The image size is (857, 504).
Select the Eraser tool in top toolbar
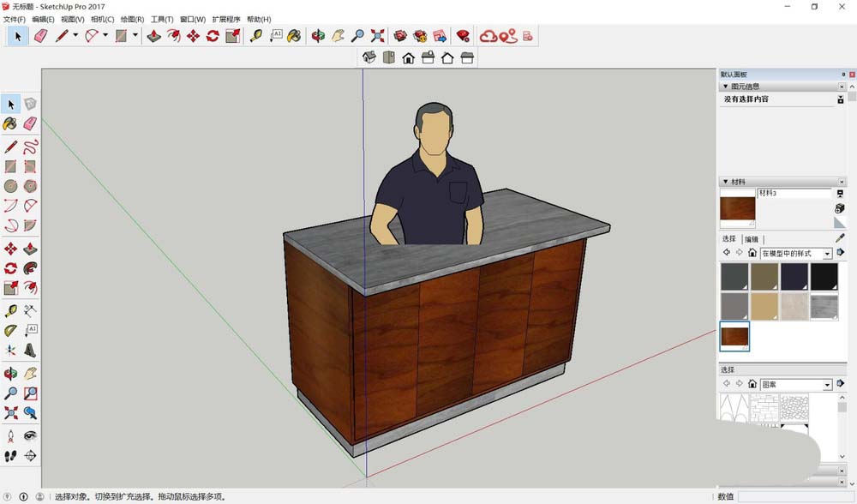tap(39, 36)
